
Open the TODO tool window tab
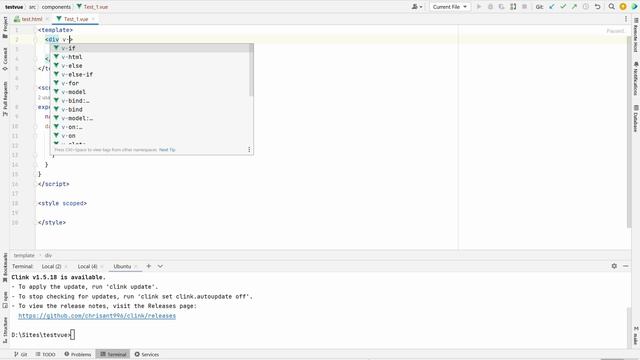tap(45, 354)
